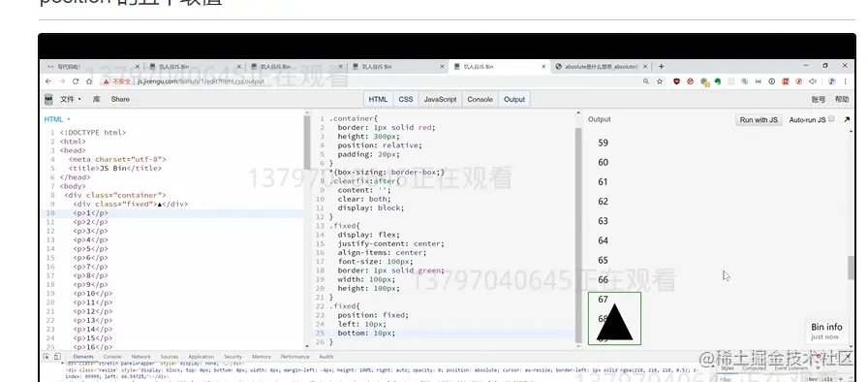The height and width of the screenshot is (382, 868).
Task: Open the DevTools Elements tab
Action: [83, 357]
